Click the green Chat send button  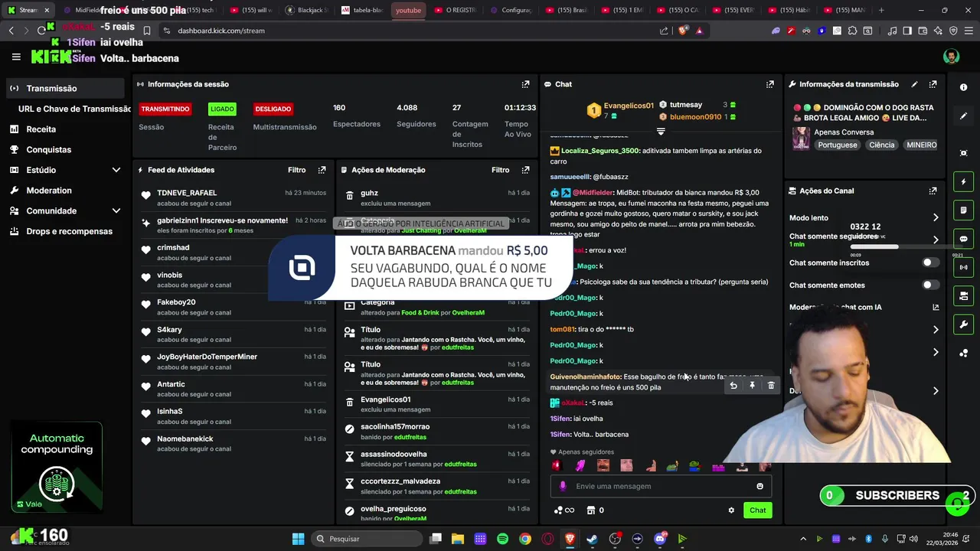pos(757,510)
